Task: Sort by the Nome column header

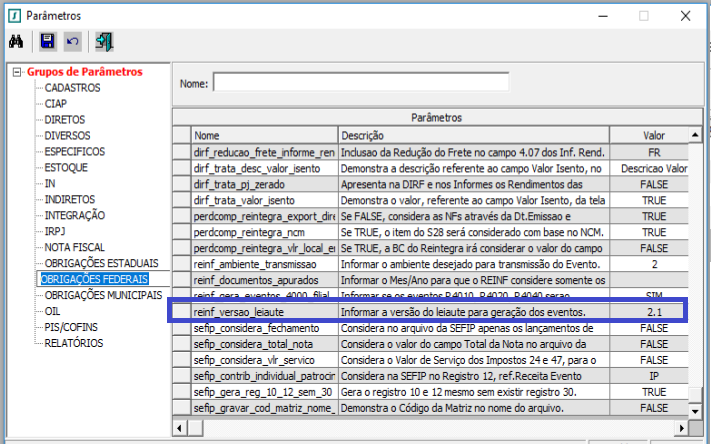Action: [x=264, y=135]
